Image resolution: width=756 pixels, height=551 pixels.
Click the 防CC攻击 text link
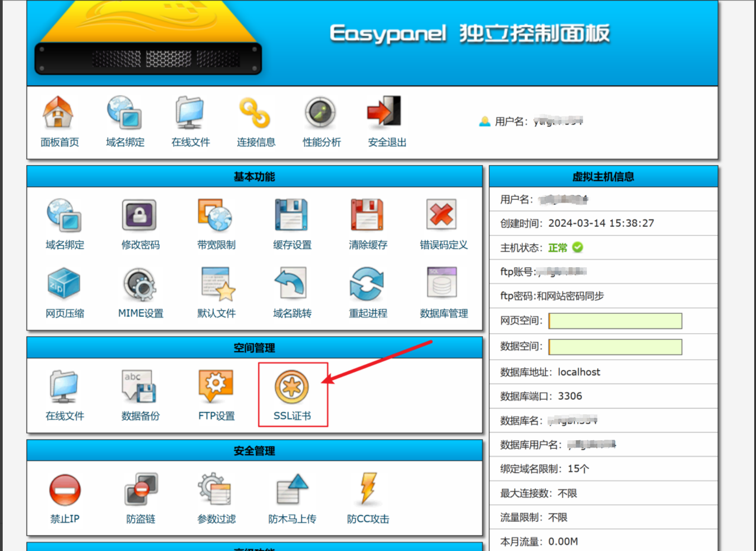[368, 519]
